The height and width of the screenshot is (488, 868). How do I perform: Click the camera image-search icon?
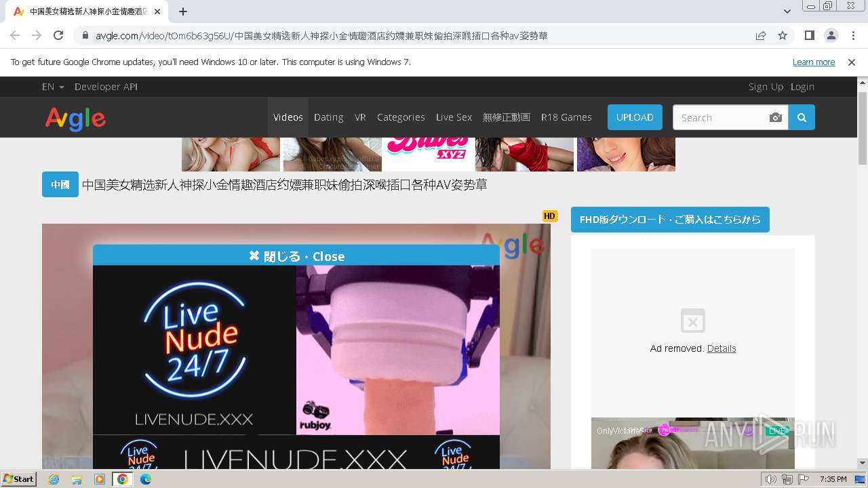pos(776,117)
